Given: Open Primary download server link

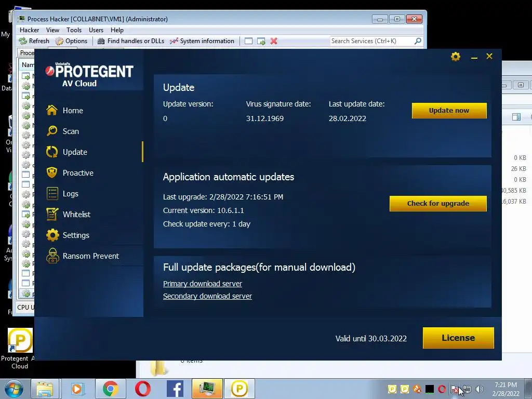Looking at the screenshot, I should [x=202, y=284].
